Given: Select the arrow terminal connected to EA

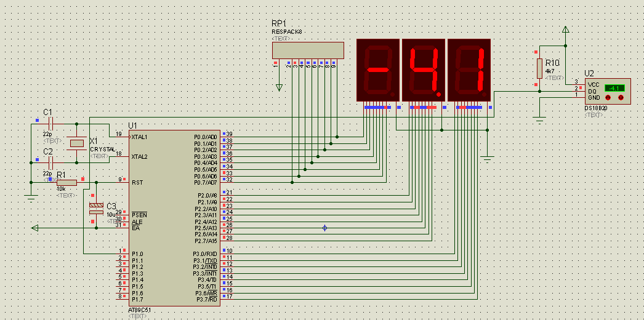Looking at the screenshot, I should point(35,228).
